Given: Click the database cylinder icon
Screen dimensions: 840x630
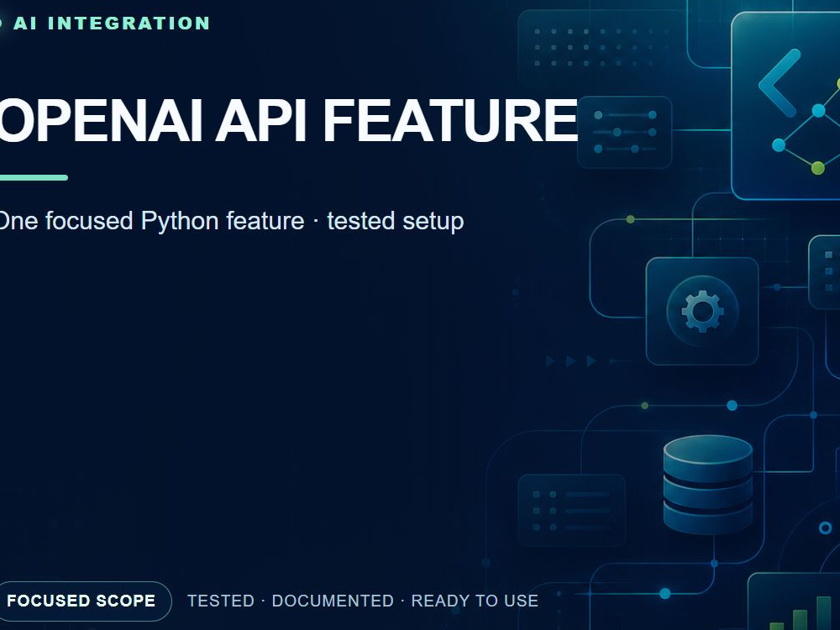Looking at the screenshot, I should click(x=707, y=485).
